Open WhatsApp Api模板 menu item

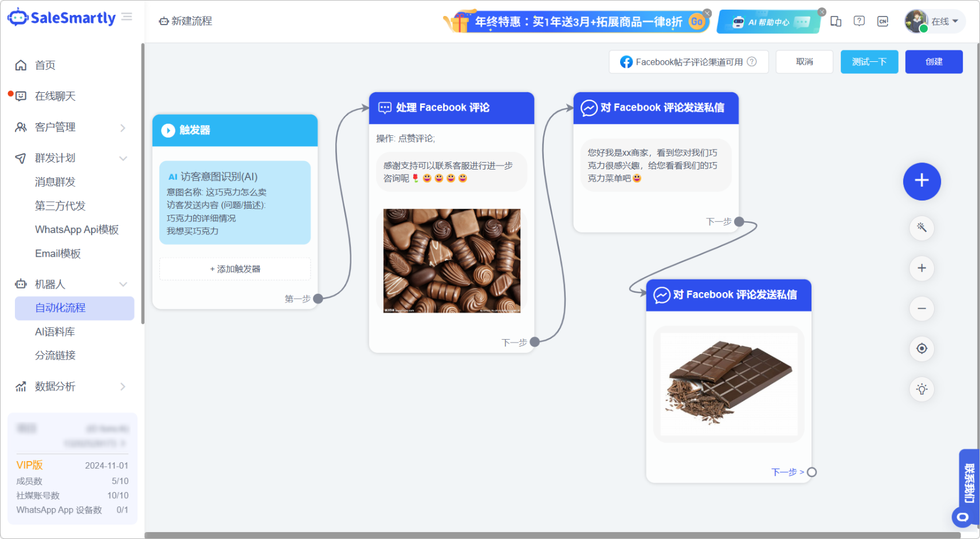click(77, 230)
